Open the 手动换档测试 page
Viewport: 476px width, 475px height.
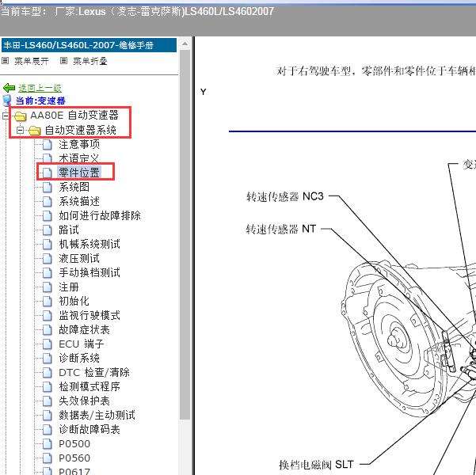(x=89, y=272)
